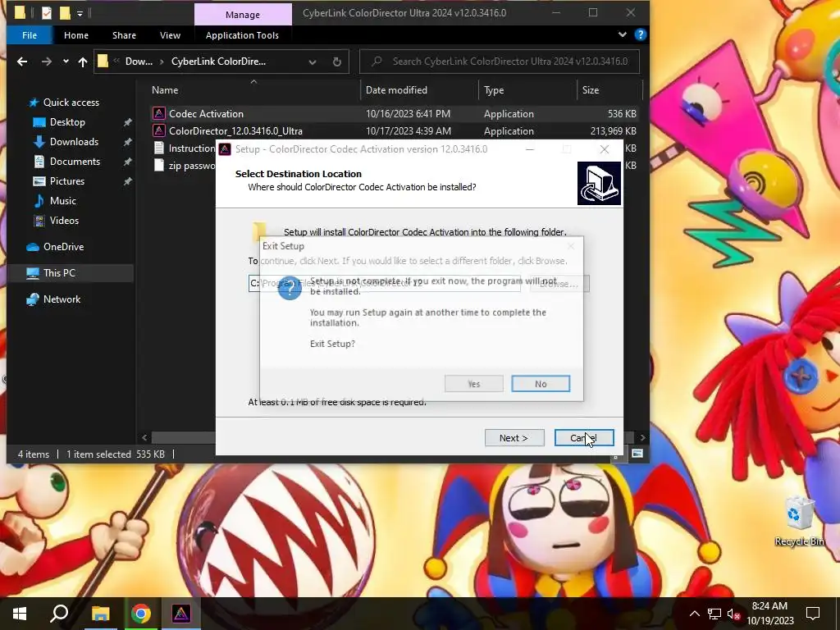
Task: Click Next in the setup wizard
Action: [514, 438]
